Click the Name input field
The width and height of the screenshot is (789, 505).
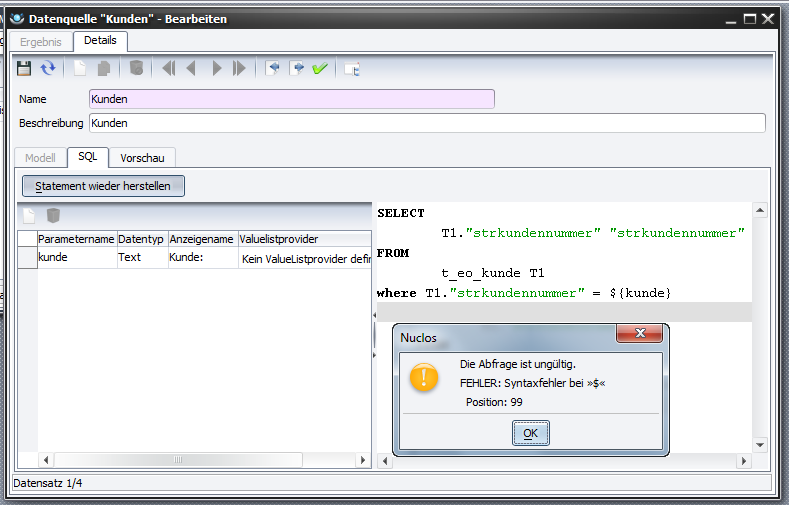292,99
